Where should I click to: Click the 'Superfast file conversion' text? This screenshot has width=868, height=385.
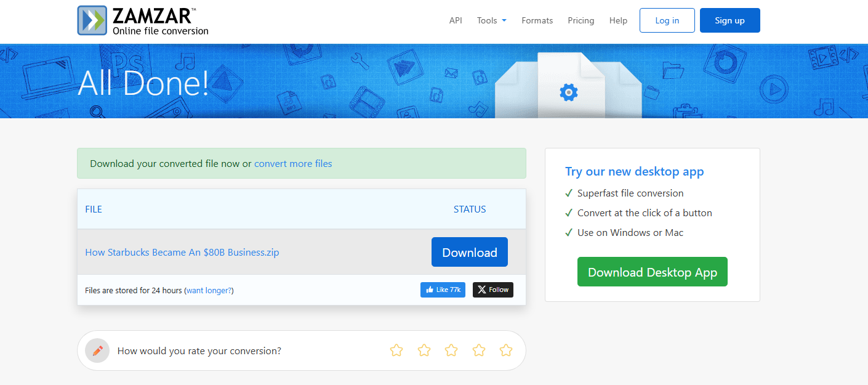[x=630, y=193]
